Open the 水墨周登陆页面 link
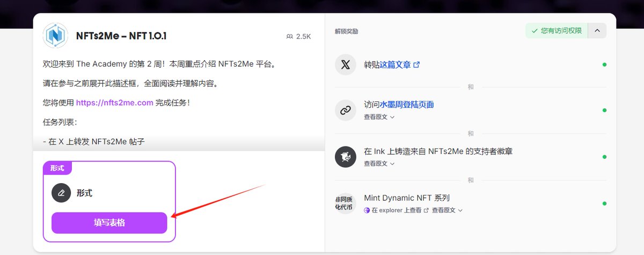644x255 pixels. click(407, 105)
